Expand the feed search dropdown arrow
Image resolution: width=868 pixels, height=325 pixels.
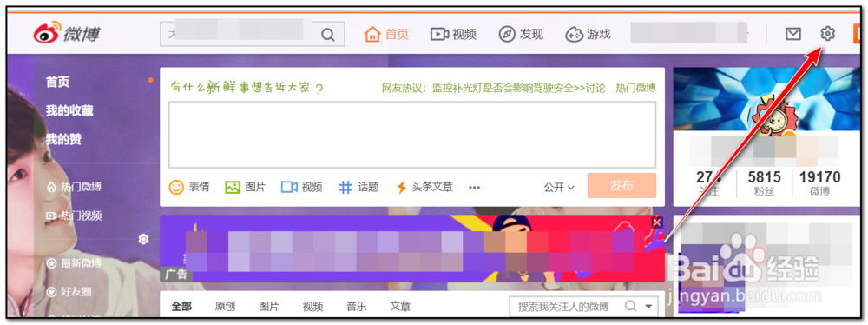648,307
